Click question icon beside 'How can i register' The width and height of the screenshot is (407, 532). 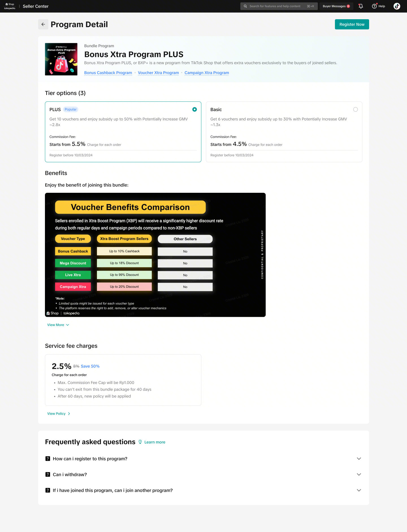[x=48, y=459]
